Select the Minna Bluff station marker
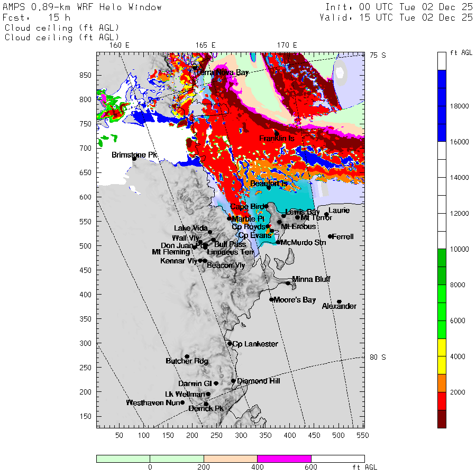This screenshot has height=476, width=476. click(288, 283)
